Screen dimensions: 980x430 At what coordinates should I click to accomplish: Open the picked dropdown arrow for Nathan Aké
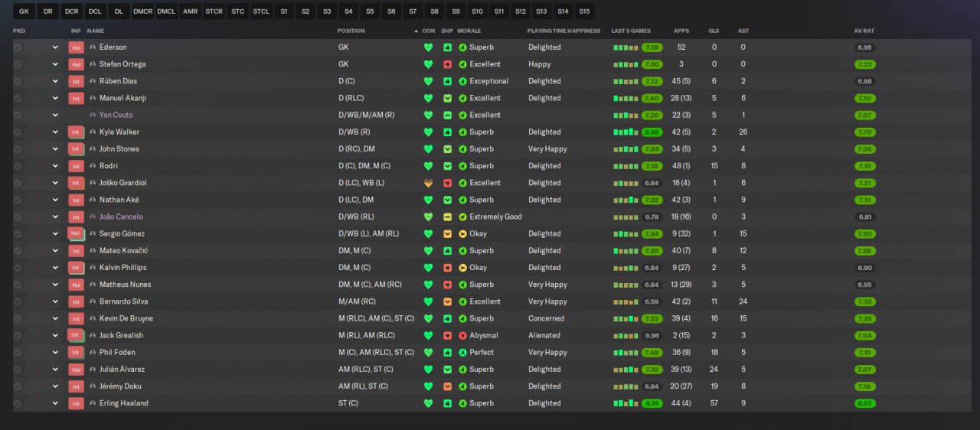pos(55,200)
